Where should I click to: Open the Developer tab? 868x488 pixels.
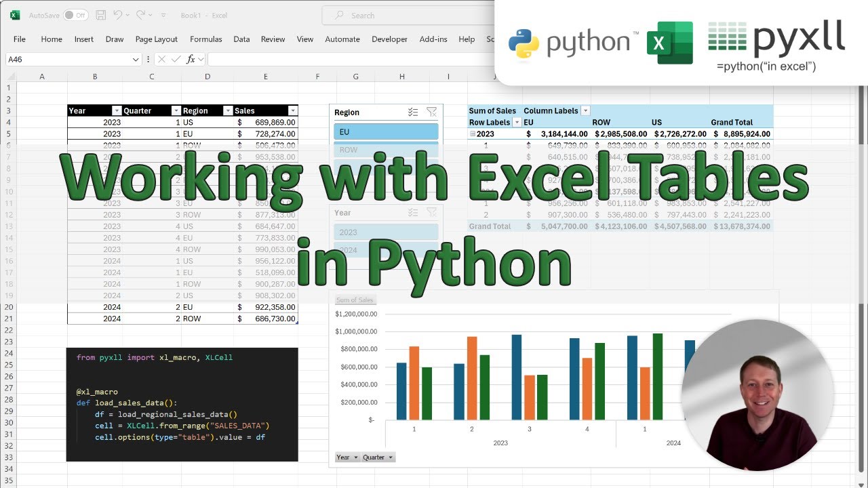(390, 39)
